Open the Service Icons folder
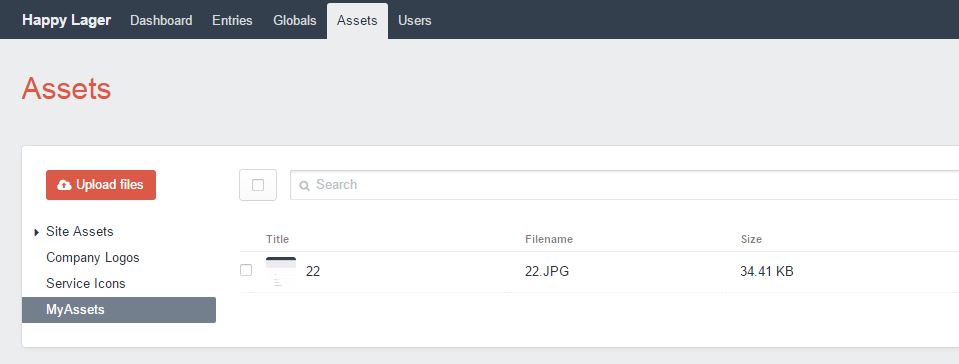Screen dimensions: 959x364 pyautogui.click(x=86, y=283)
